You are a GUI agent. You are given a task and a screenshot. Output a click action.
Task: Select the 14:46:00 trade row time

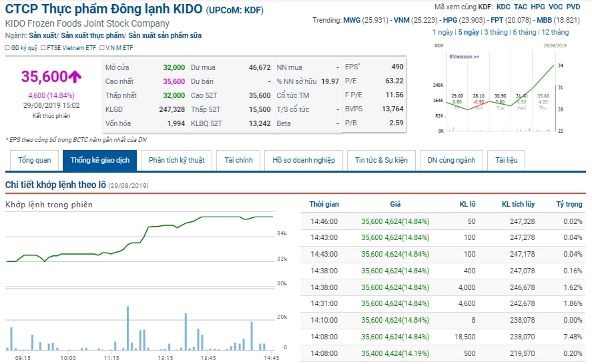pyautogui.click(x=324, y=221)
